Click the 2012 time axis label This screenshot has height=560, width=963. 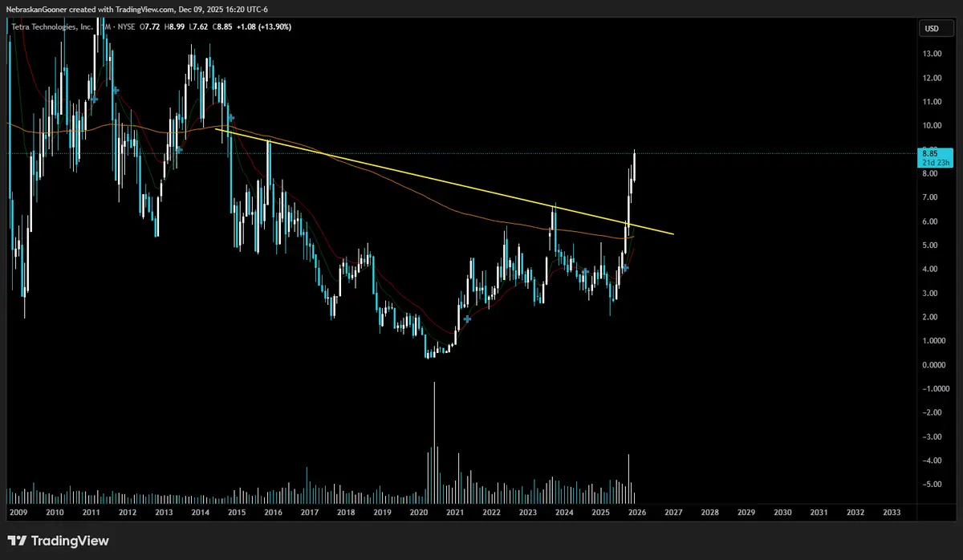click(x=127, y=512)
